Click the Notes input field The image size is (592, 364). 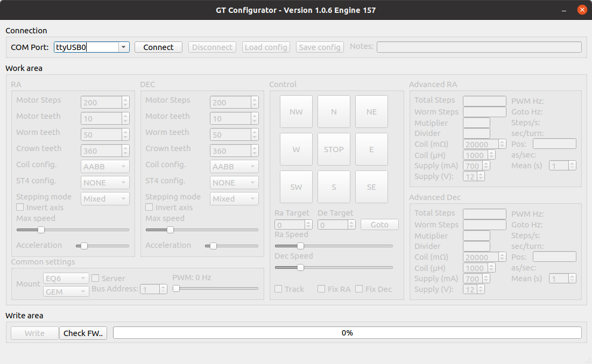[x=478, y=47]
